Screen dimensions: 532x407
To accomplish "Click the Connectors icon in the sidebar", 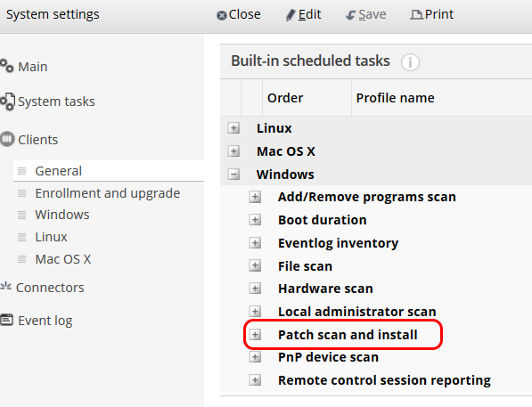I will coord(5,286).
